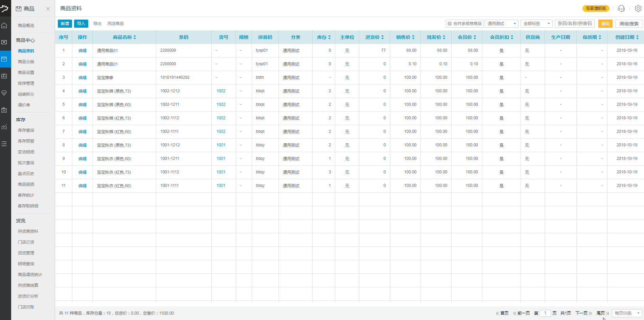Viewport: 644px width, 320px height.
Task: Sort table by 会员折扣 column
Action: 512,37
